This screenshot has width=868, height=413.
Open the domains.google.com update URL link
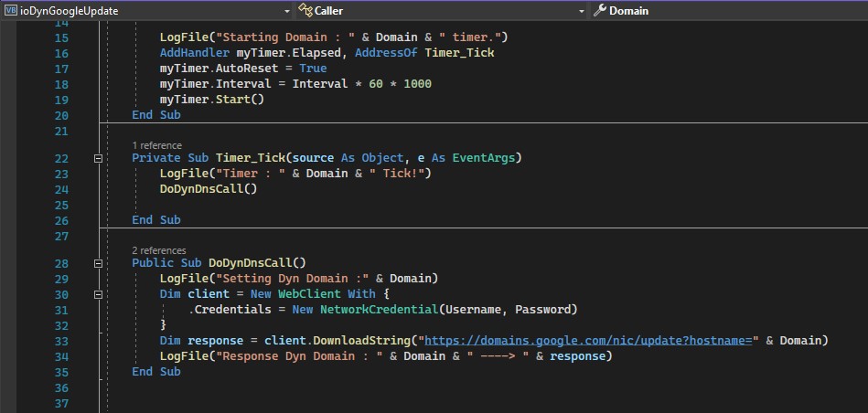click(588, 341)
